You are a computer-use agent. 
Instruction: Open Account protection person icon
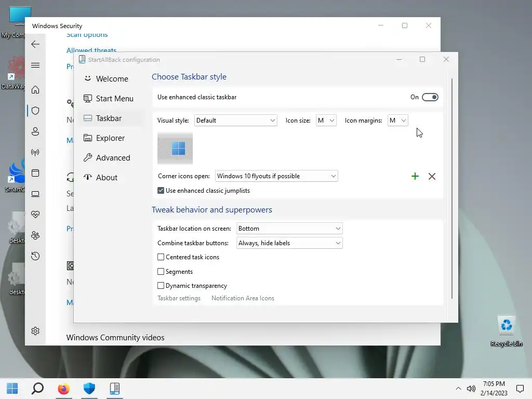pyautogui.click(x=35, y=131)
